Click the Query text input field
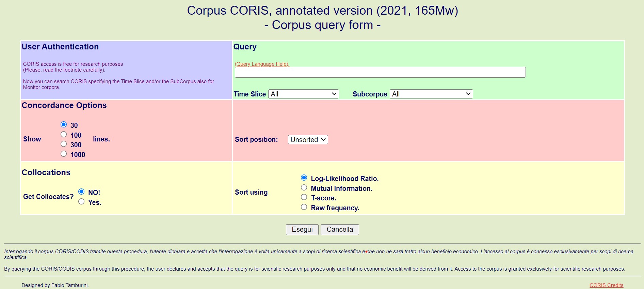644x289 pixels. point(380,72)
